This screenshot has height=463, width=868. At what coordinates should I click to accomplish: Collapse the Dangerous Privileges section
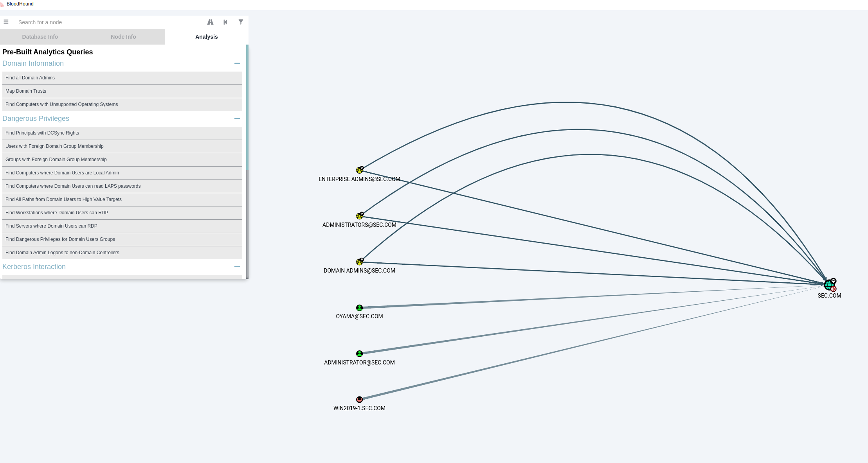[x=237, y=118]
